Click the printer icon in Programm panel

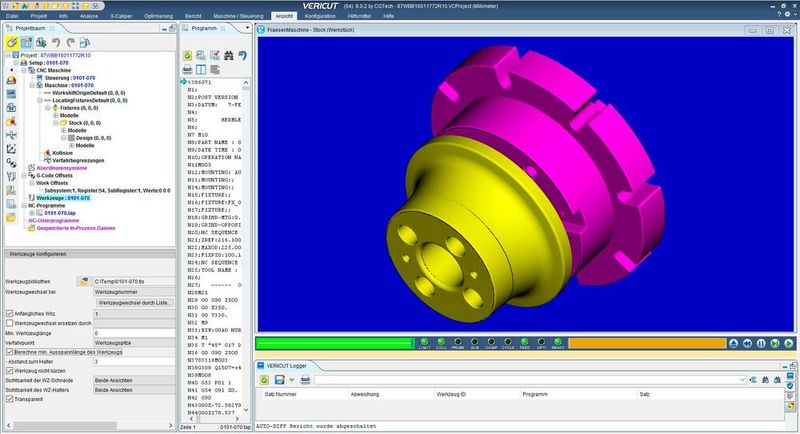click(x=187, y=69)
